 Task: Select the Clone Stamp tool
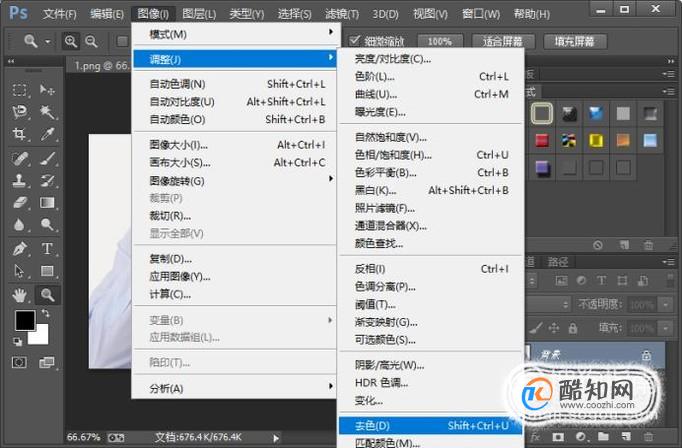pos(19,180)
